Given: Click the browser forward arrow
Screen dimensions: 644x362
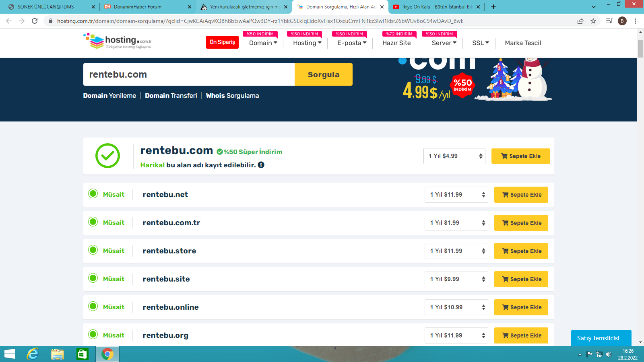Looking at the screenshot, I should click(x=22, y=21).
